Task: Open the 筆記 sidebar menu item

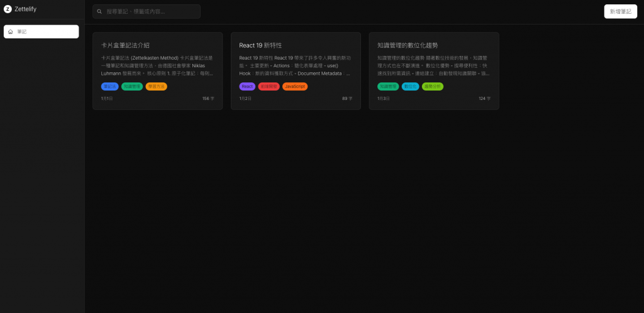Action: [41, 31]
